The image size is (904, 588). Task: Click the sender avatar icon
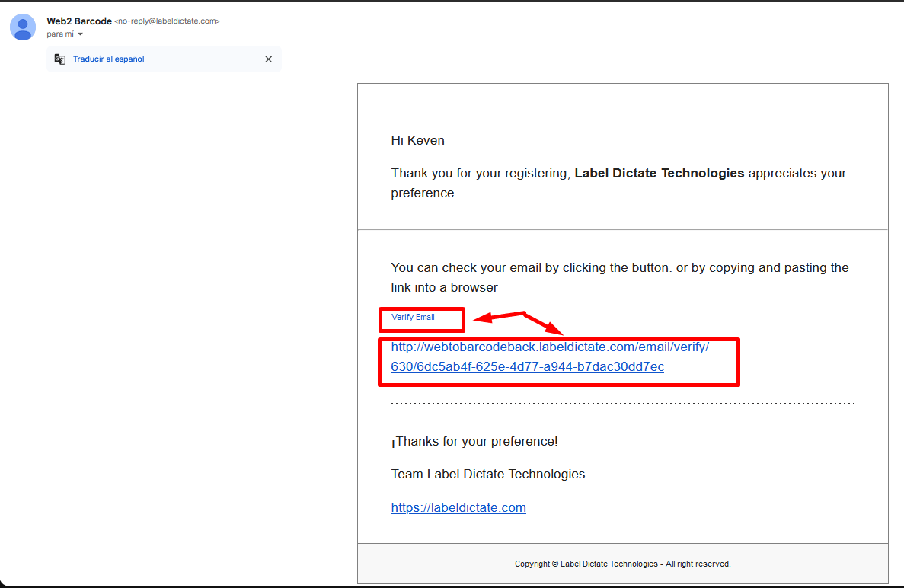tap(23, 27)
